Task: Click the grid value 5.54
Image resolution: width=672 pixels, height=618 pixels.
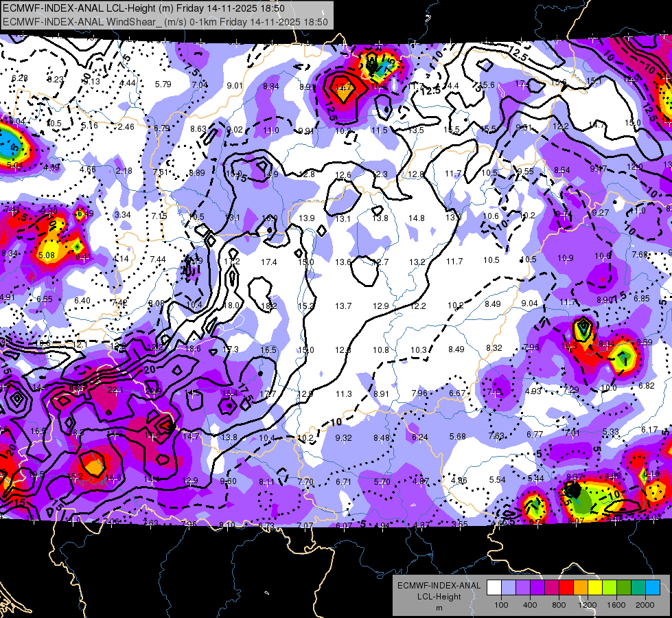Action: (x=497, y=479)
